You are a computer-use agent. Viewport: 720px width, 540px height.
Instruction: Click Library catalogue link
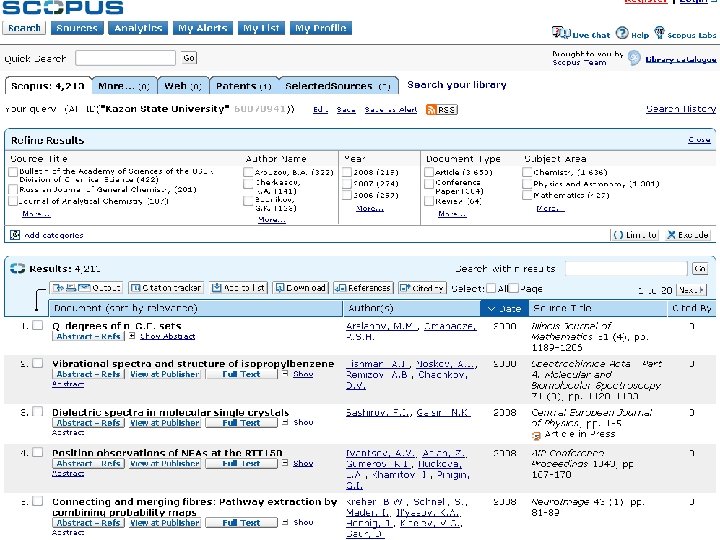(681, 59)
